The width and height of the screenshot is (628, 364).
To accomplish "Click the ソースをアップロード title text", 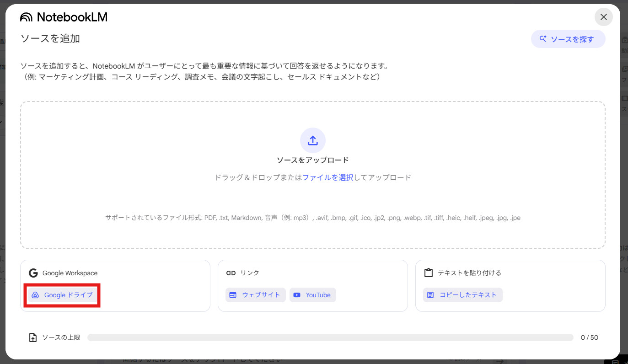I will [x=313, y=160].
